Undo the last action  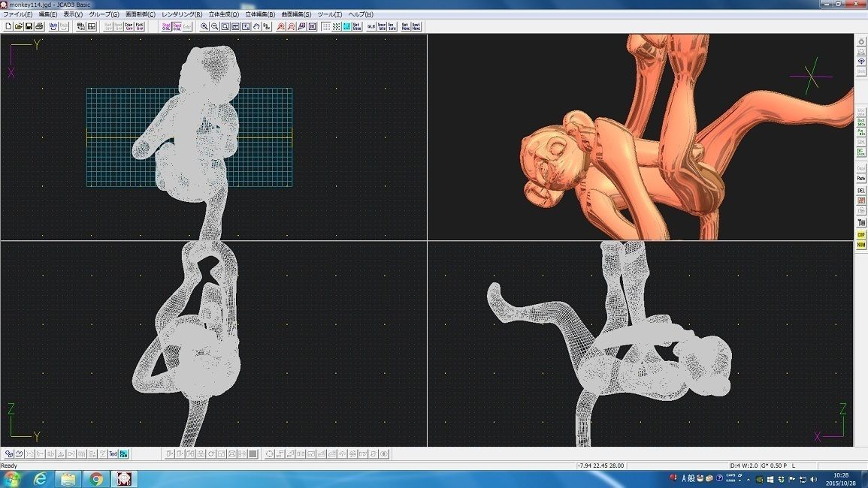tap(53, 26)
